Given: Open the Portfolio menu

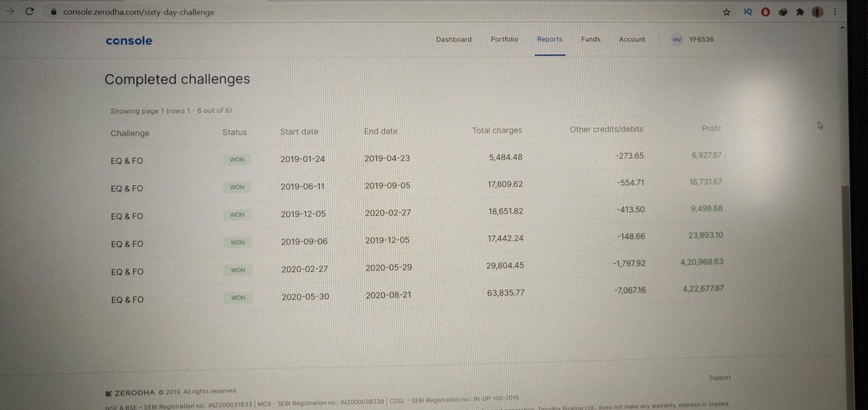Looking at the screenshot, I should [x=504, y=39].
